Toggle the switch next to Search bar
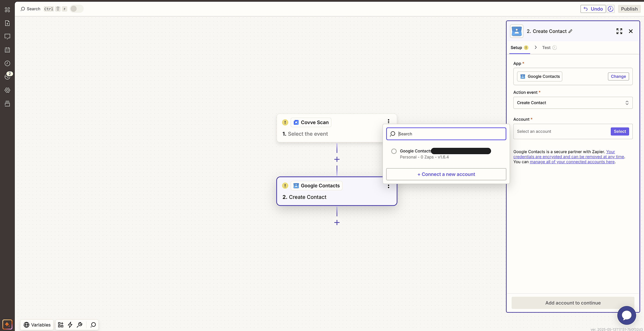Viewport: 644px width, 331px height. click(76, 9)
